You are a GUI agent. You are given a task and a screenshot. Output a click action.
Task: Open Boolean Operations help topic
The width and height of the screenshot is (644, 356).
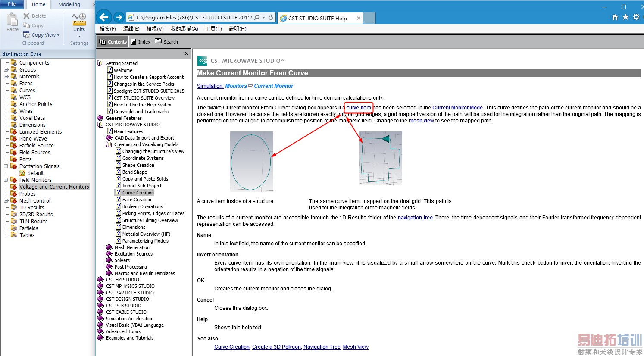coord(143,206)
